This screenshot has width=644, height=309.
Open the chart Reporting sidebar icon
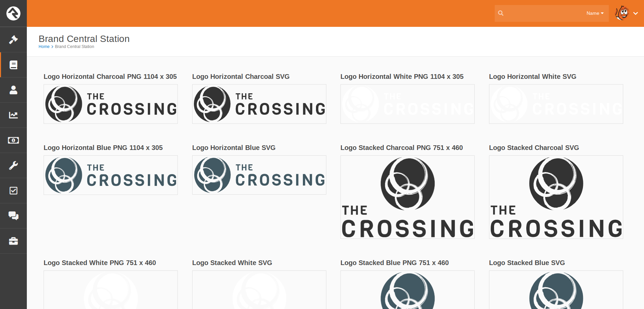pyautogui.click(x=13, y=115)
